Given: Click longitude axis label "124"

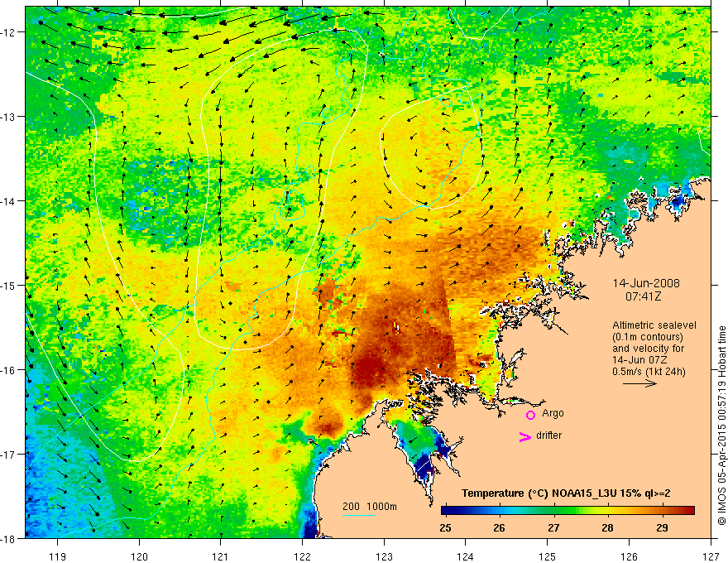Looking at the screenshot, I should click(x=466, y=556).
